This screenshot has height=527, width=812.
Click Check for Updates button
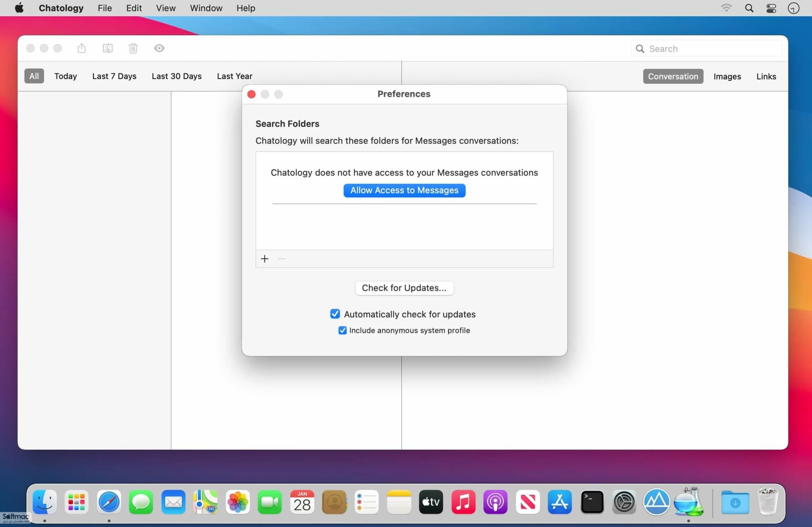pos(404,288)
